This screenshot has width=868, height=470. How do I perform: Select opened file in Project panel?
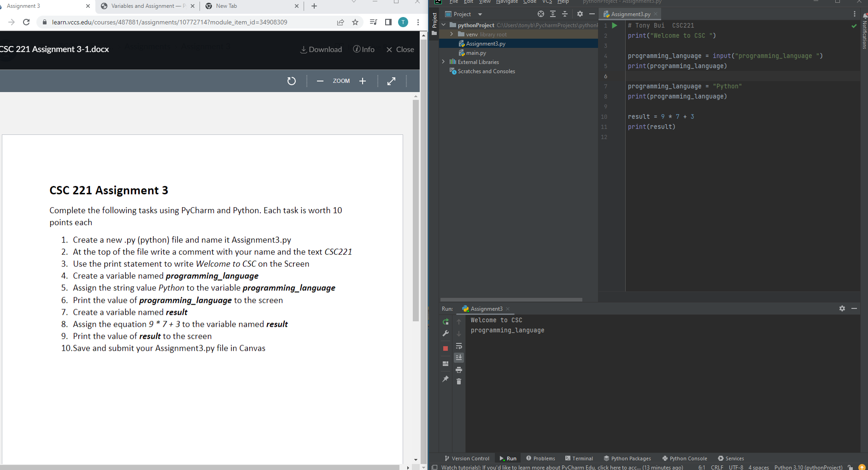[540, 14]
